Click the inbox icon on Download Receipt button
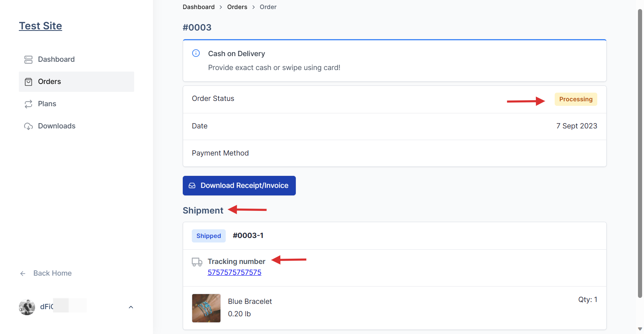 (x=192, y=186)
